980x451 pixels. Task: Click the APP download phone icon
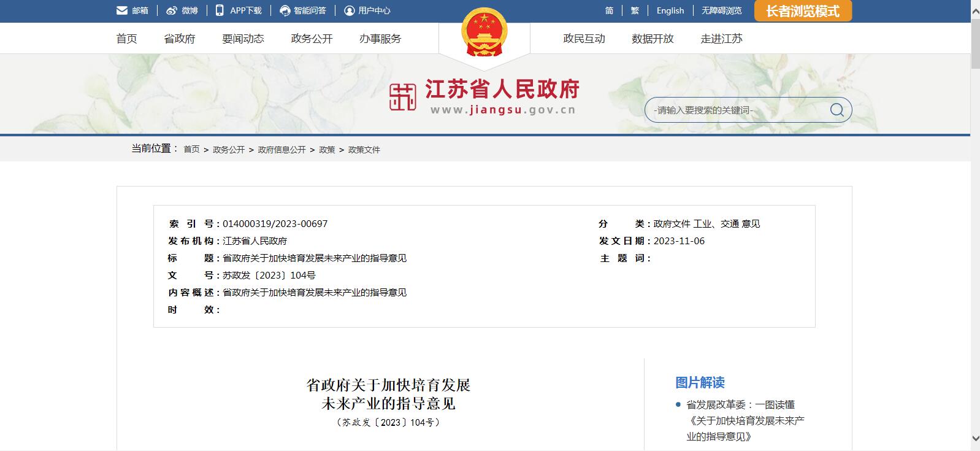(x=220, y=10)
